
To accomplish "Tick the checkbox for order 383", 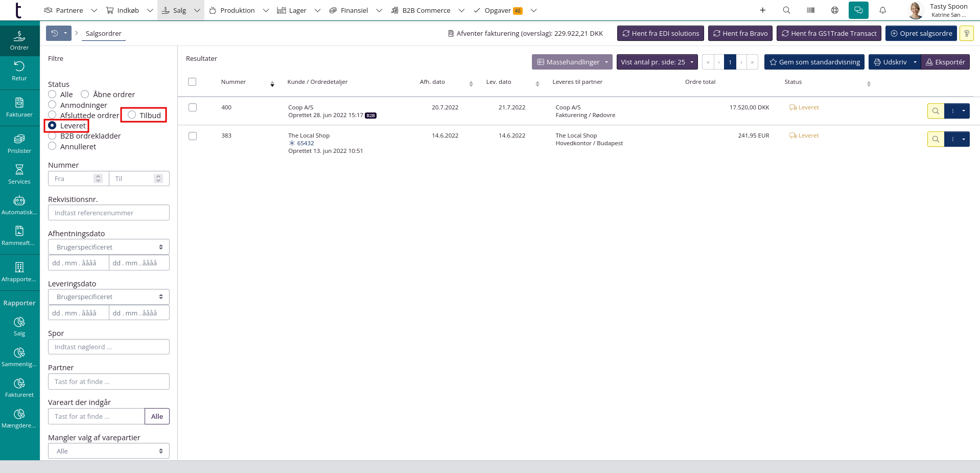I will tap(193, 136).
